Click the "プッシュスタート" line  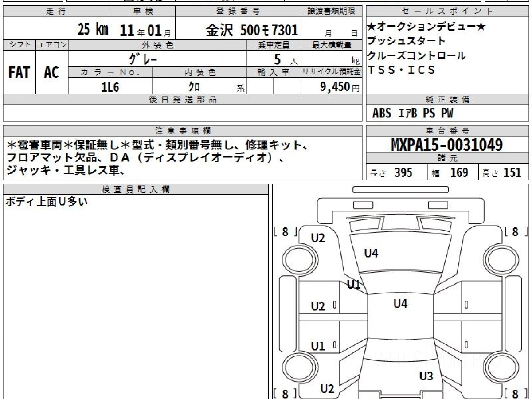click(x=407, y=41)
